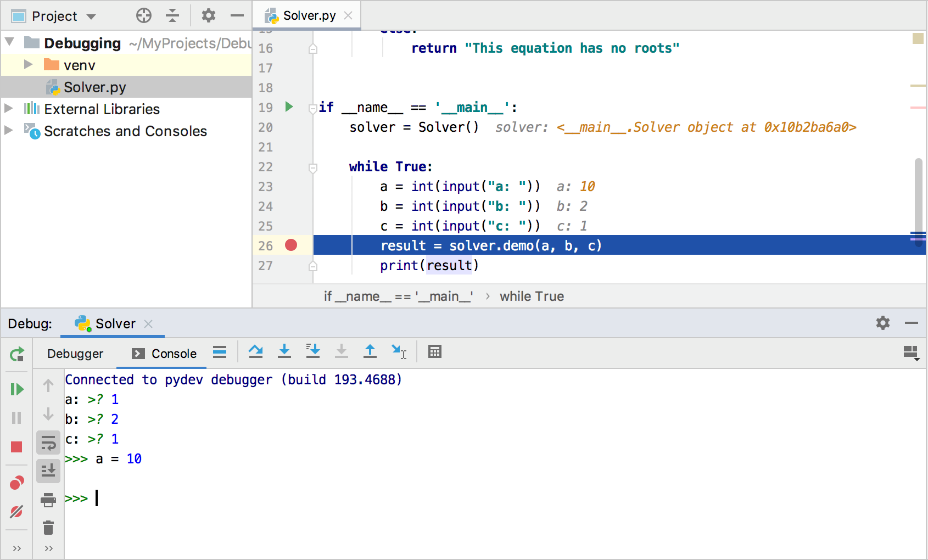This screenshot has width=928, height=560.
Task: Click the Step Over button
Action: pos(255,351)
